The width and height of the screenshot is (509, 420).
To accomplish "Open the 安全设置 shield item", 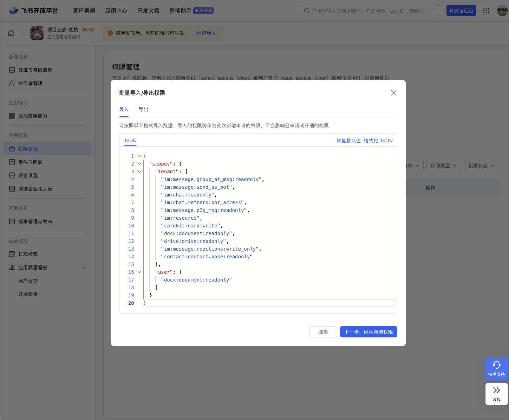I will 27,175.
